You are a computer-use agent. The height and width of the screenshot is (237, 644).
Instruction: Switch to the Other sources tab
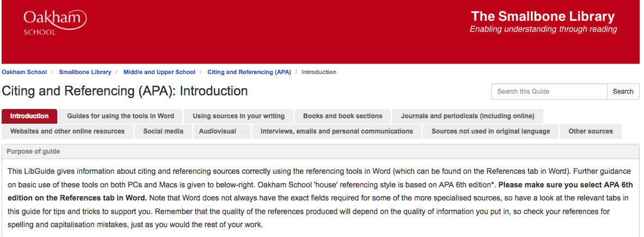click(591, 132)
